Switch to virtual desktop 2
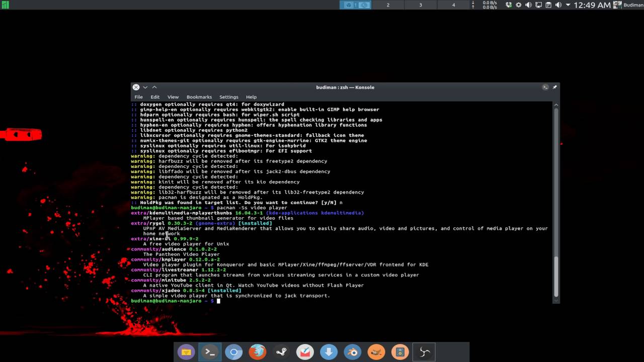644x362 pixels. (x=388, y=5)
